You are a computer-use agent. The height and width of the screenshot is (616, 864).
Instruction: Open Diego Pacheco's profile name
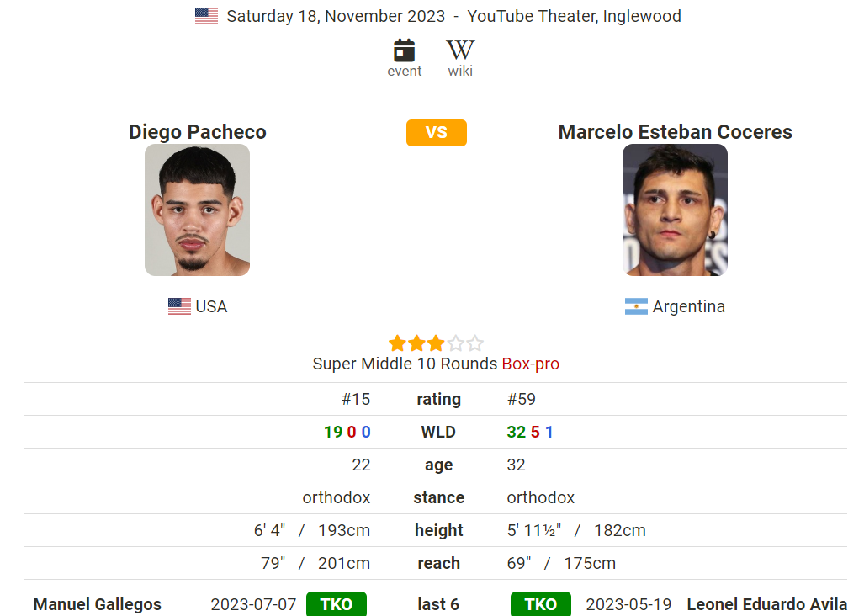pos(197,132)
